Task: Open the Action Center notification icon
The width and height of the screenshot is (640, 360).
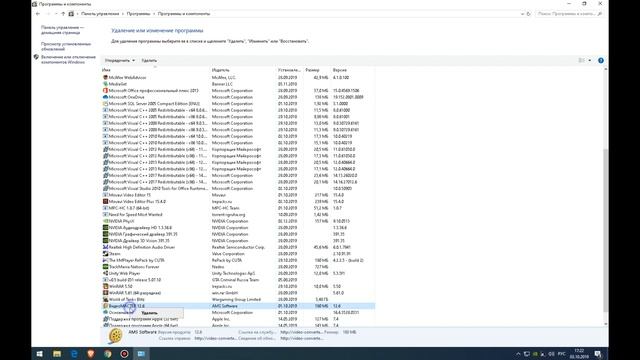Action: [x=598, y=353]
